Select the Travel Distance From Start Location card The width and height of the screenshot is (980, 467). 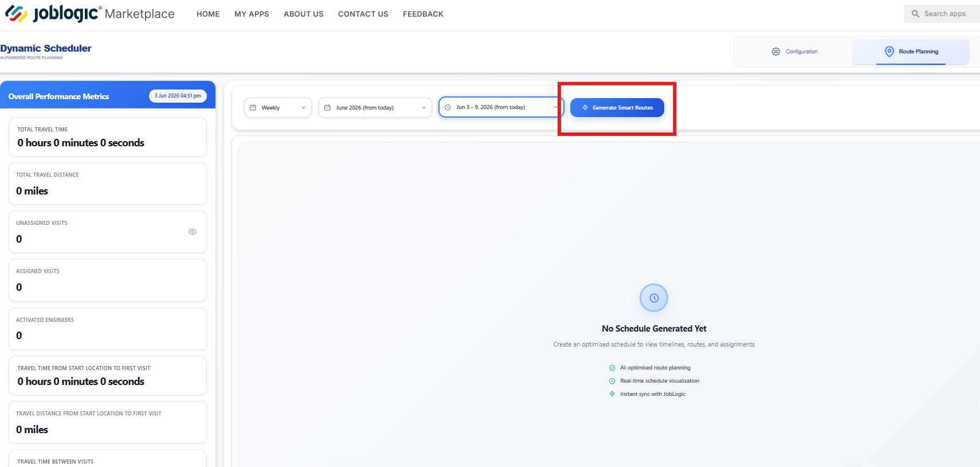(x=108, y=422)
